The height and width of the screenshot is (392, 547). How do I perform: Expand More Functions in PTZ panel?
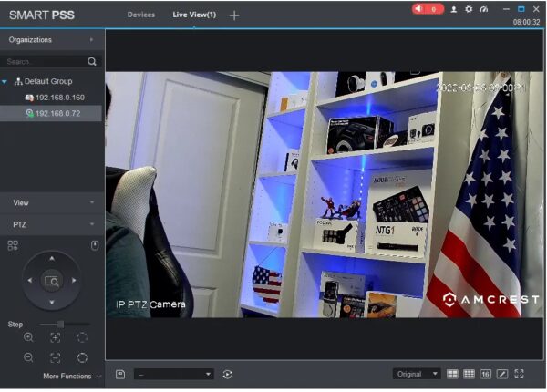[72, 376]
